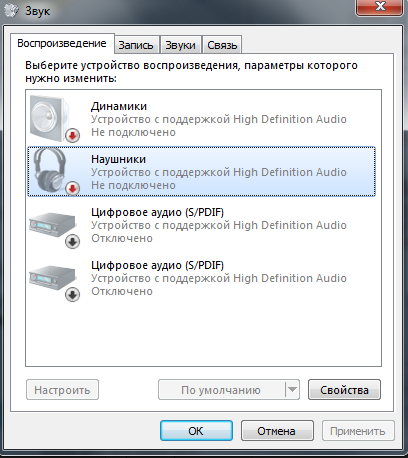Switch to the Запись tab
408x458 pixels.
pos(136,45)
